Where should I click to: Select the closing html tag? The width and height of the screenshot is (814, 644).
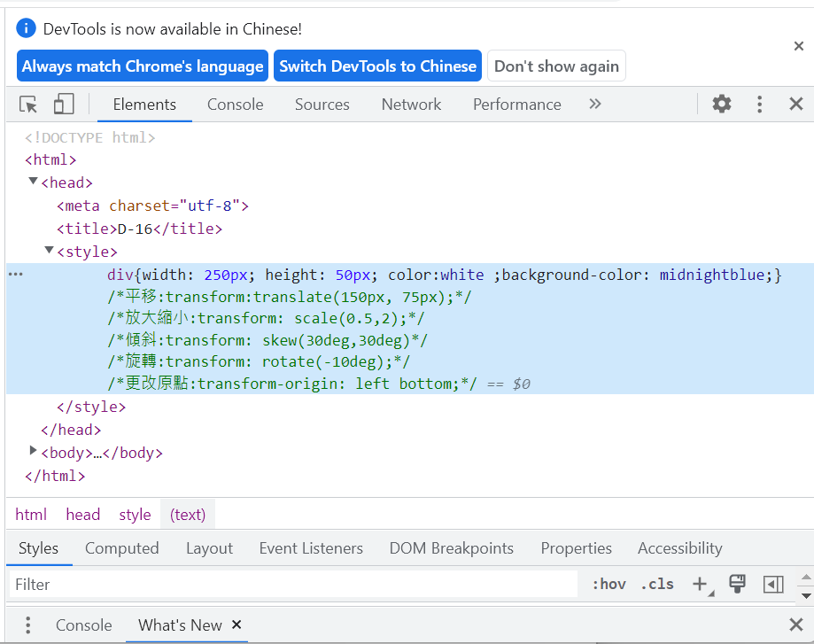pyautogui.click(x=55, y=476)
